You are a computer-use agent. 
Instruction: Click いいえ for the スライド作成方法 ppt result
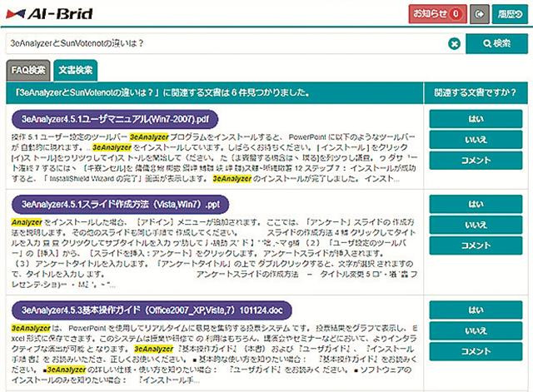pyautogui.click(x=476, y=225)
